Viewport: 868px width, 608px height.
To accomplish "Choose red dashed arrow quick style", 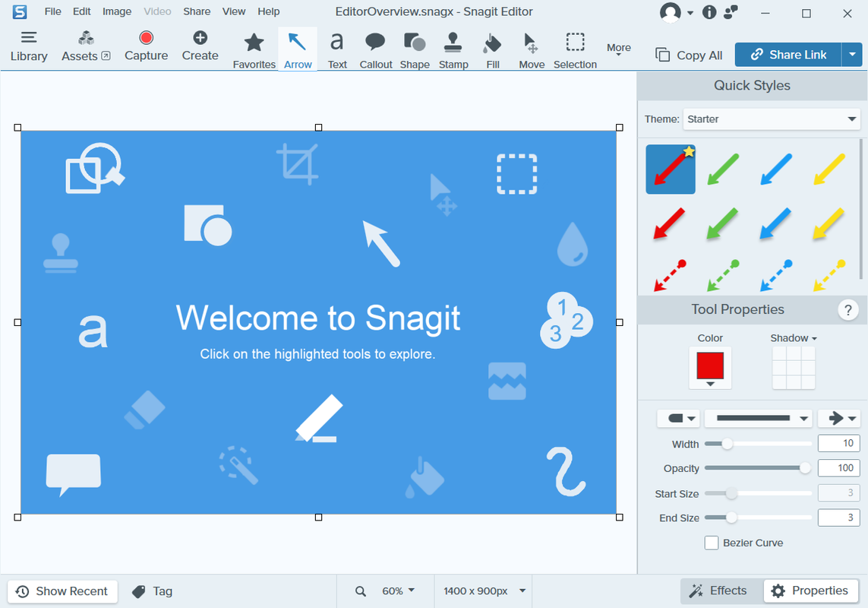I will coord(670,275).
